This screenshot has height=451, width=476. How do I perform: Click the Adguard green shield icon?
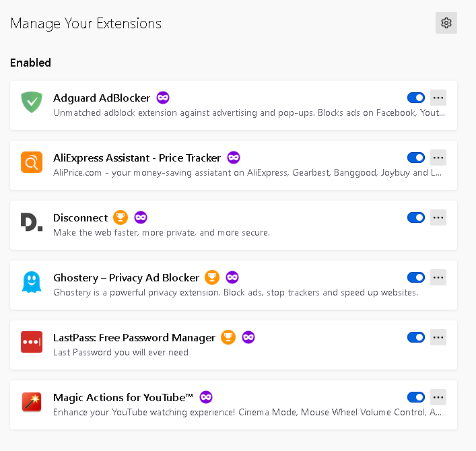coord(32,102)
